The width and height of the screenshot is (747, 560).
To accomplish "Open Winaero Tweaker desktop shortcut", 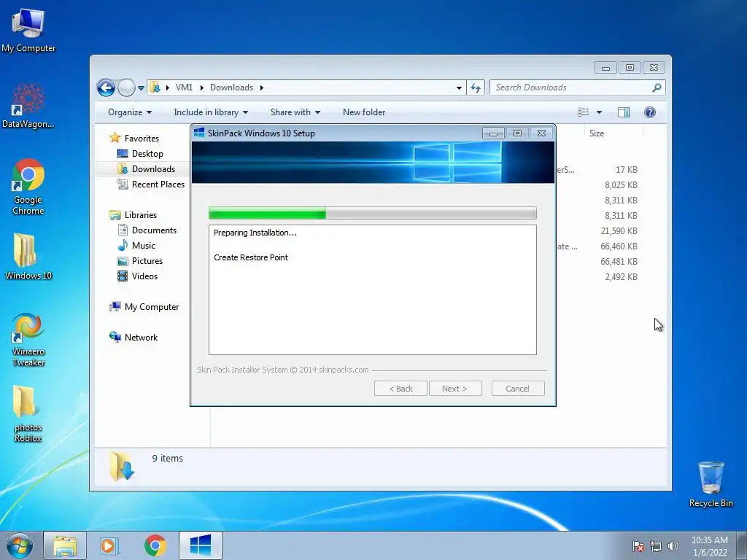I will coord(28,340).
